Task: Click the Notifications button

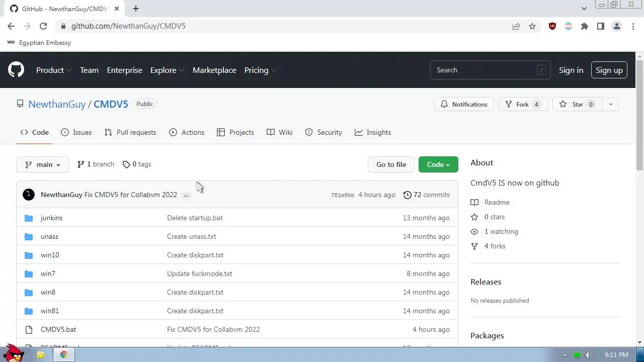Action: (464, 104)
